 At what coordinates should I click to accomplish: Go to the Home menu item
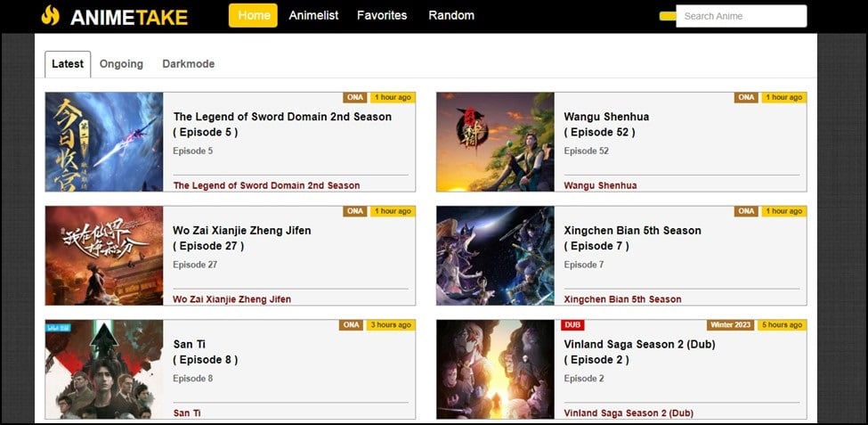[x=253, y=15]
